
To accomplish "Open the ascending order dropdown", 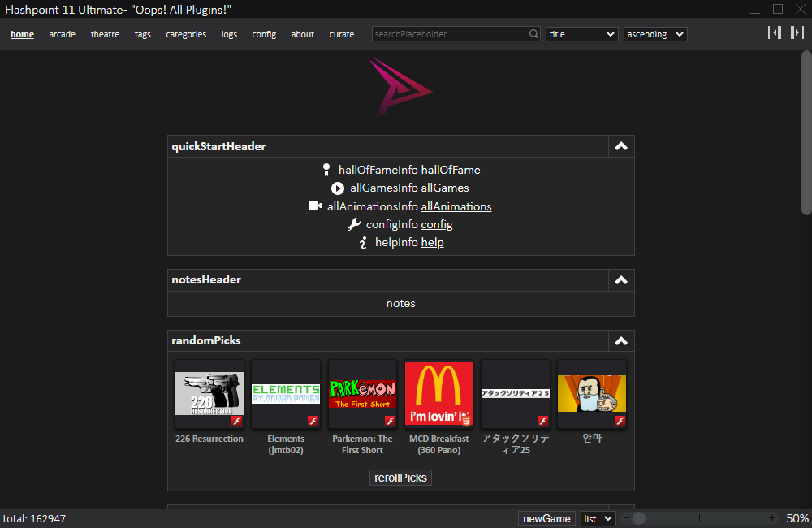I will coord(655,33).
